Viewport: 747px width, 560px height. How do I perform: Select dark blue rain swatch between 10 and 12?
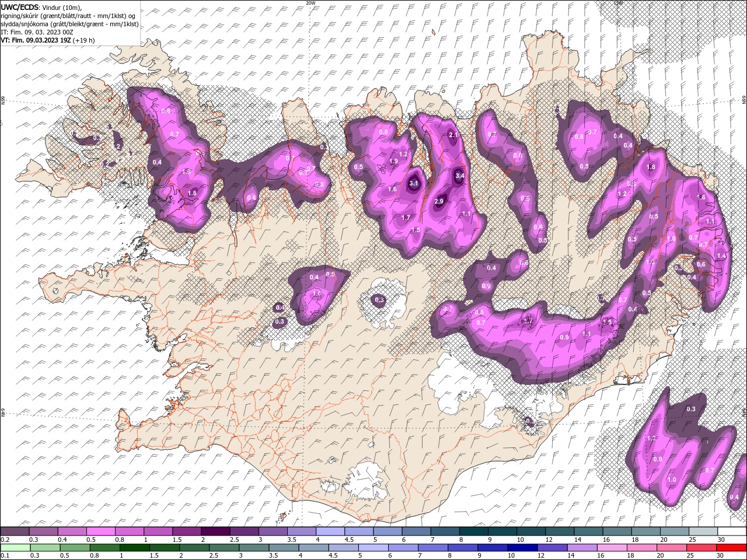[x=522, y=548]
